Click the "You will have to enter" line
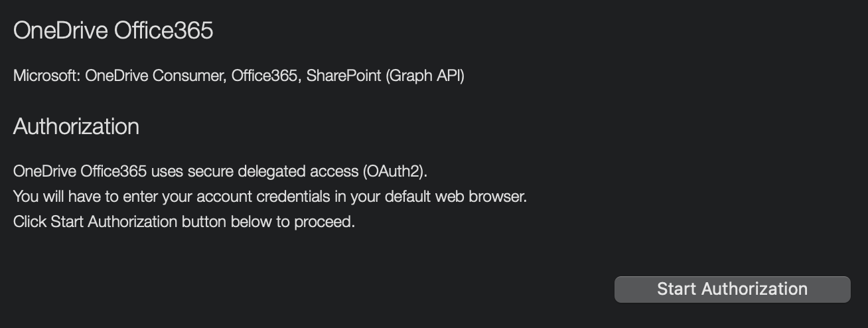The height and width of the screenshot is (328, 868). pos(270,197)
